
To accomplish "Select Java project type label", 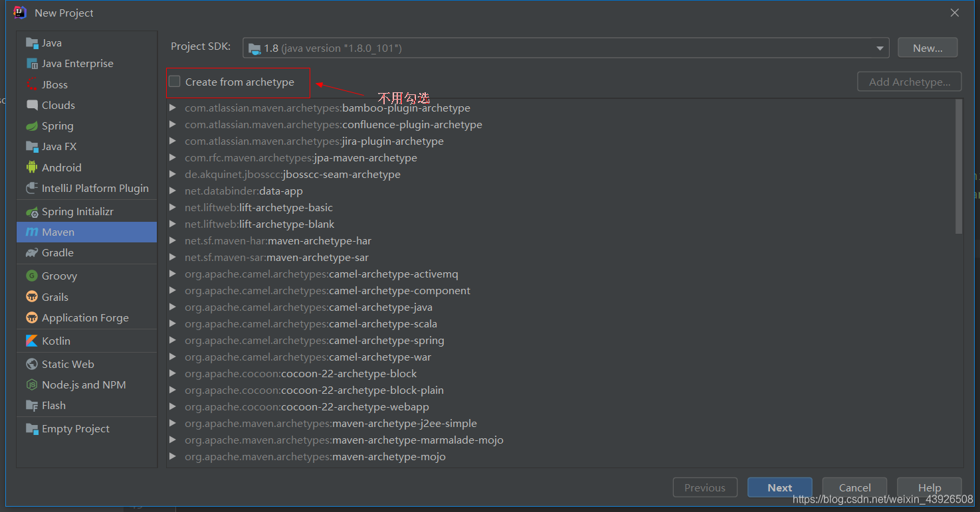I will pyautogui.click(x=52, y=43).
